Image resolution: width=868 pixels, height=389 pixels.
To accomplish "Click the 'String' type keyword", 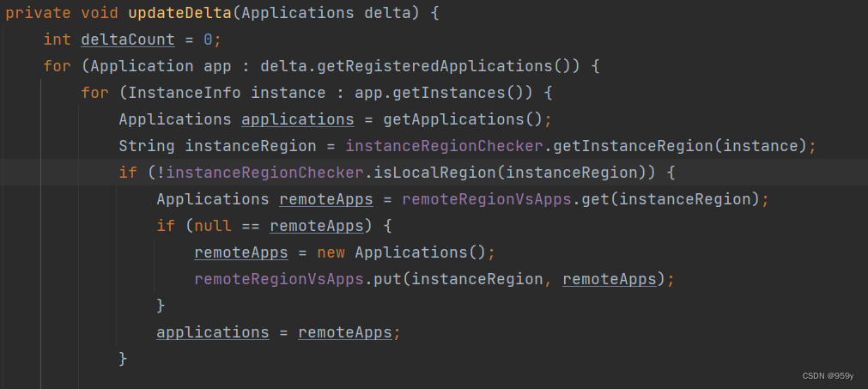I will click(147, 146).
